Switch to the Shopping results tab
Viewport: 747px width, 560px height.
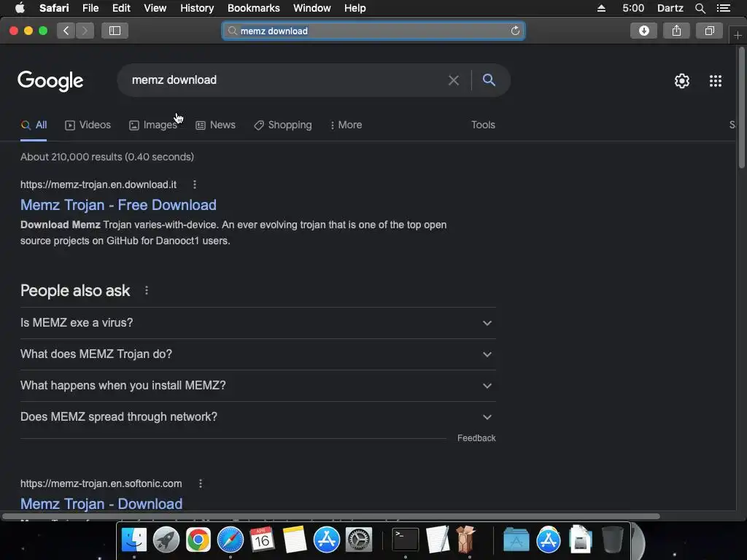(283, 125)
